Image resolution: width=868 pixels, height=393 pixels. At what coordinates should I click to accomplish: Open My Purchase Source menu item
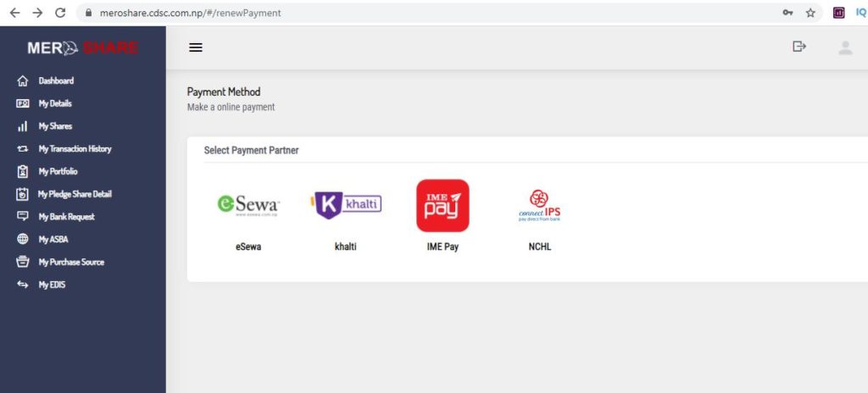click(x=71, y=262)
